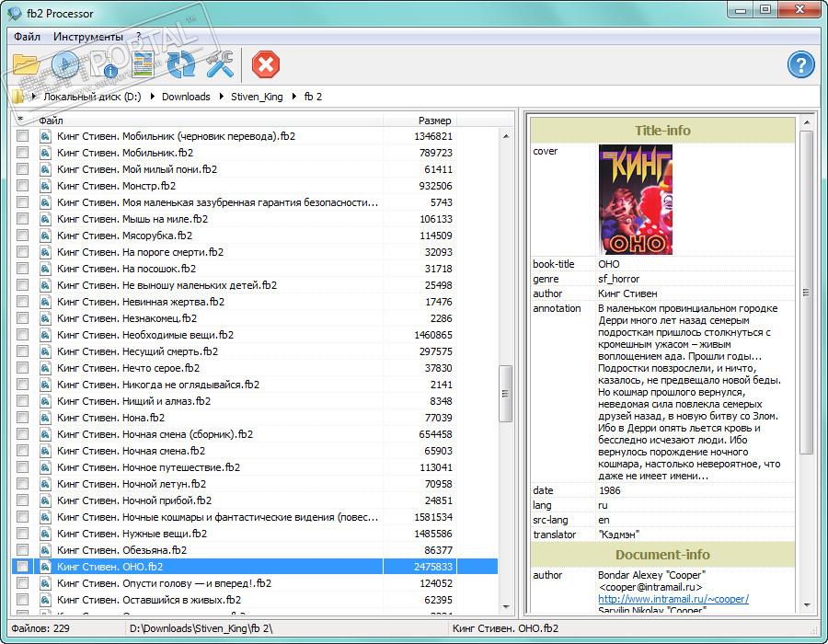This screenshot has width=828, height=644.
Task: Open the Файл menu
Action: [x=27, y=37]
